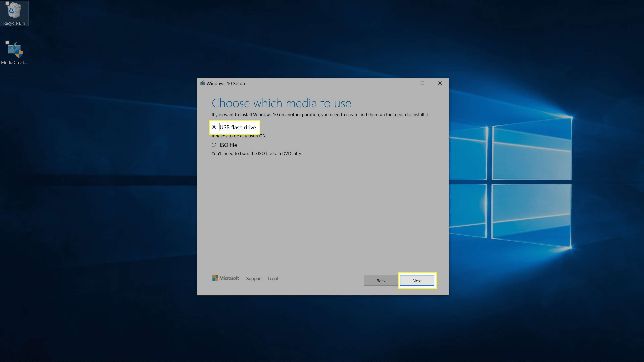The width and height of the screenshot is (644, 362).
Task: Toggle the checkbox on MediaCreationTool icon
Action: [x=8, y=42]
